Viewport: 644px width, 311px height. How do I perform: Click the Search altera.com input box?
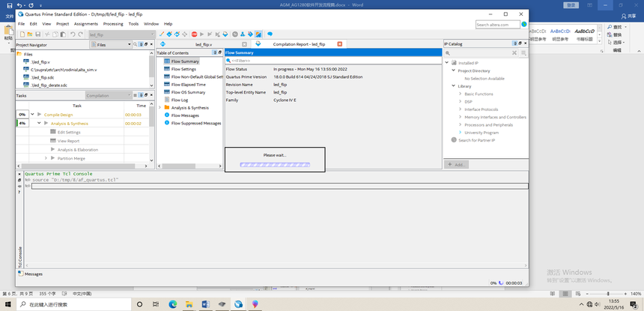click(x=498, y=25)
